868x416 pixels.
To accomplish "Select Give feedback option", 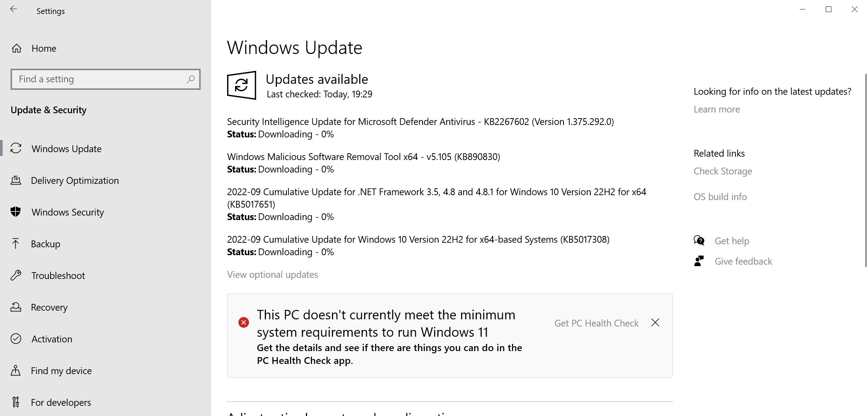I will click(744, 261).
